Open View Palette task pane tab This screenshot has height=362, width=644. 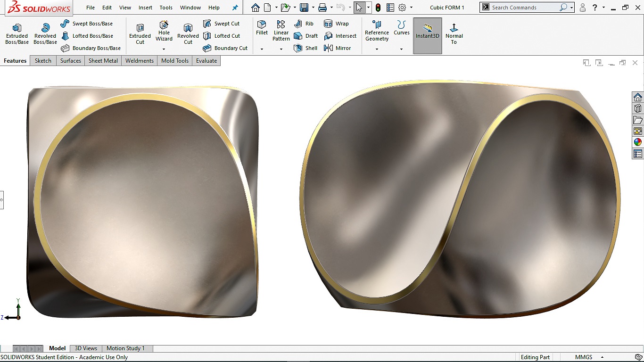638,132
